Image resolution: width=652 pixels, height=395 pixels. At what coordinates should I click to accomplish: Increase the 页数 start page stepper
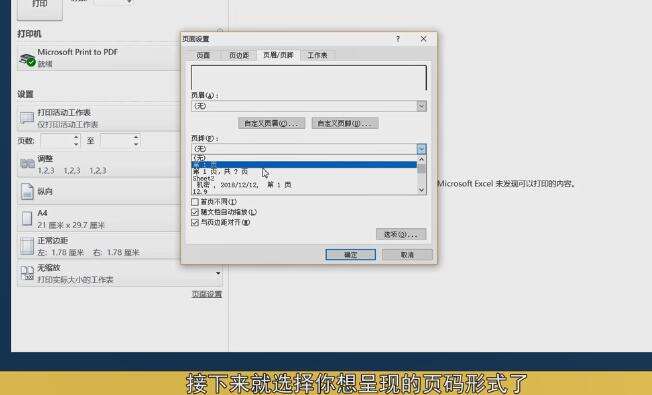point(76,137)
